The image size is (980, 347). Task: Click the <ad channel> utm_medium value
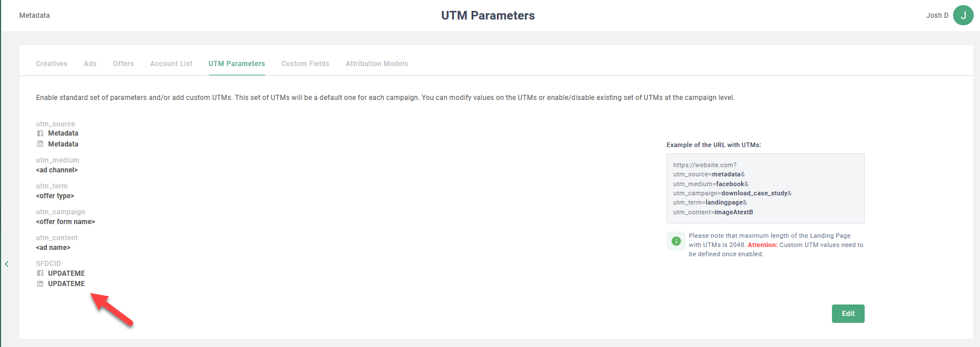point(57,170)
